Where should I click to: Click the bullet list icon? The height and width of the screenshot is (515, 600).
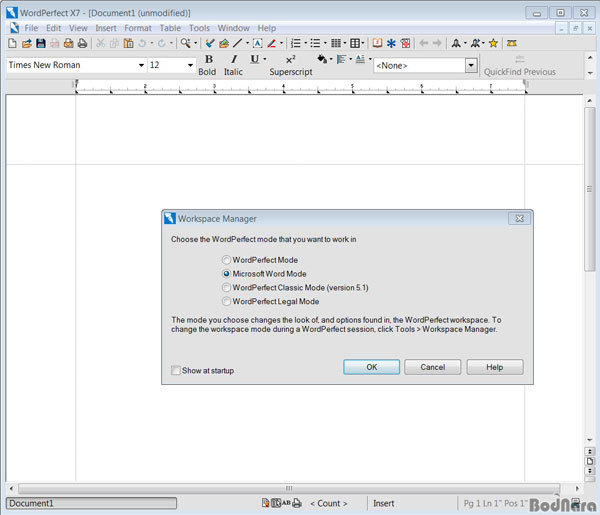coord(315,43)
